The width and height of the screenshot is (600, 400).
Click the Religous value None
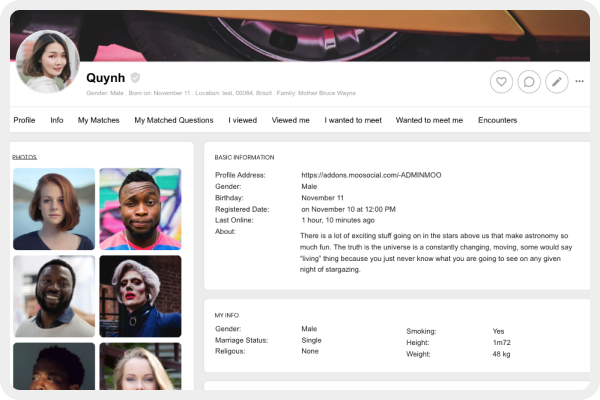pos(310,351)
